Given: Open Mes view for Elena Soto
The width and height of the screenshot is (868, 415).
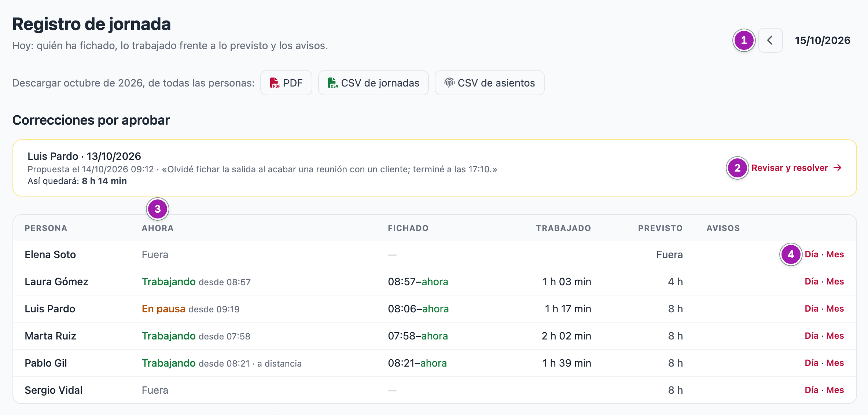Looking at the screenshot, I should click(835, 254).
